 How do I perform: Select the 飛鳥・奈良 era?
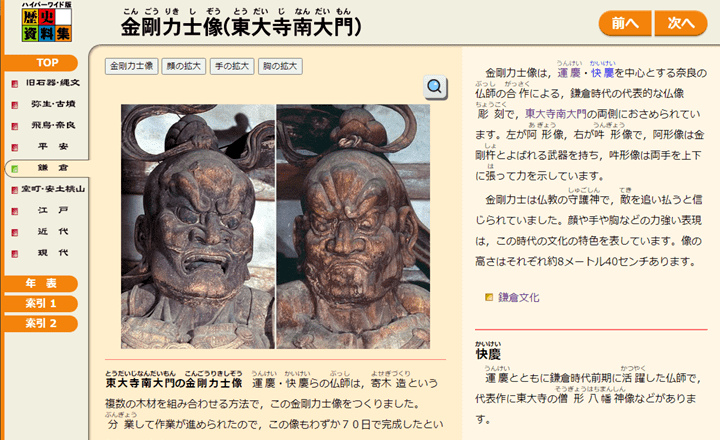(x=53, y=125)
